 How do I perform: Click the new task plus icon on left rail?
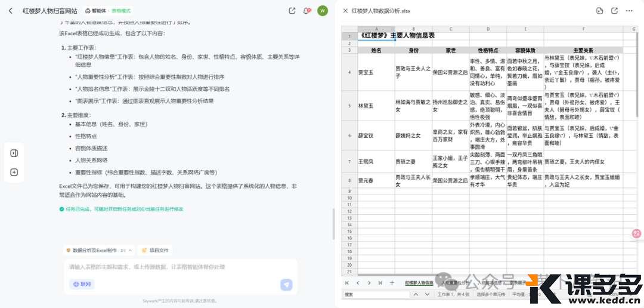(x=14, y=173)
